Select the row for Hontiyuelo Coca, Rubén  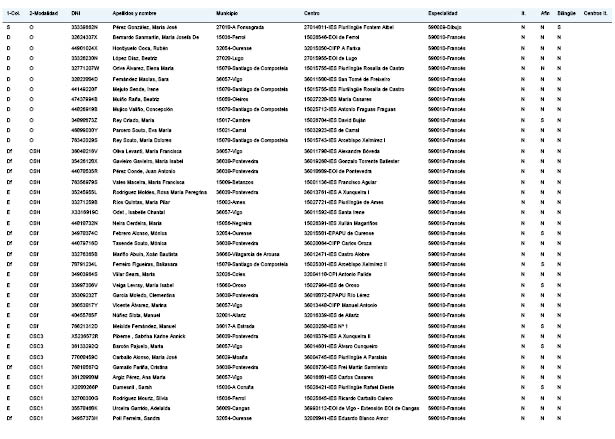pyautogui.click(x=308, y=48)
